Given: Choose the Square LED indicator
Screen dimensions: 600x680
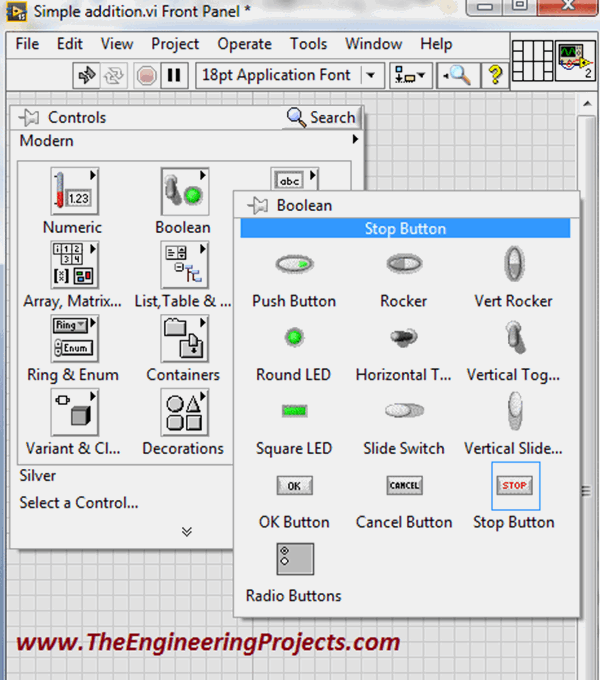Looking at the screenshot, I should click(294, 411).
